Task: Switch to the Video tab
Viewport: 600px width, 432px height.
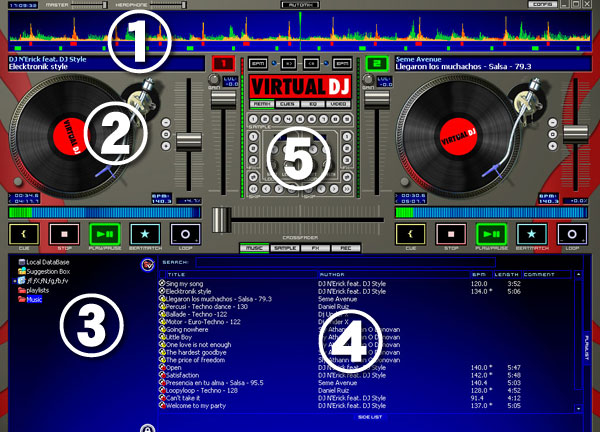Action: tap(338, 104)
